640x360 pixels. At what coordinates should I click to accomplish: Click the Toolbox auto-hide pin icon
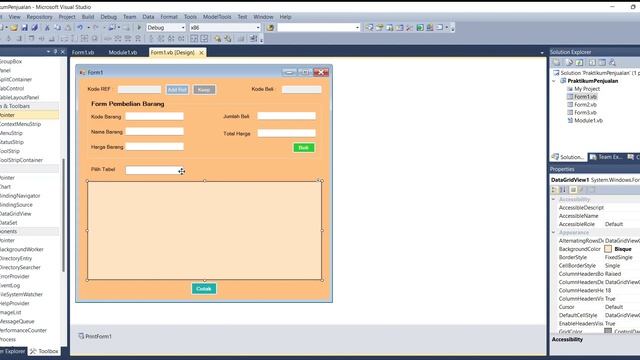point(56,52)
